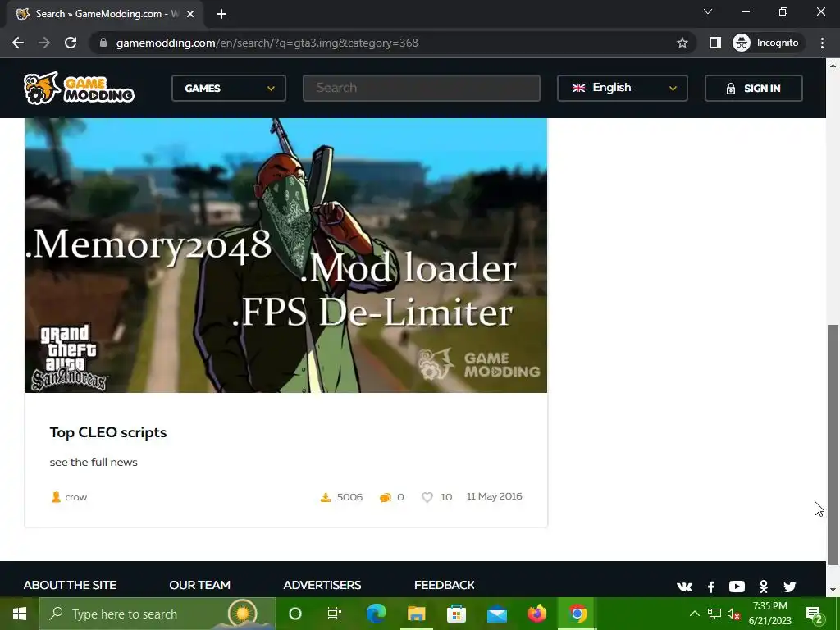Open Cortana circle icon
This screenshot has width=840, height=630.
(x=295, y=614)
